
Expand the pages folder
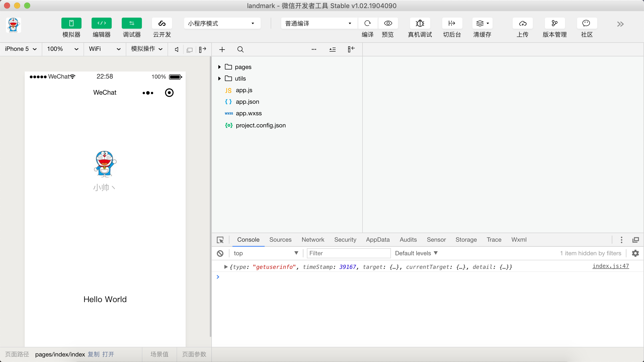point(219,67)
